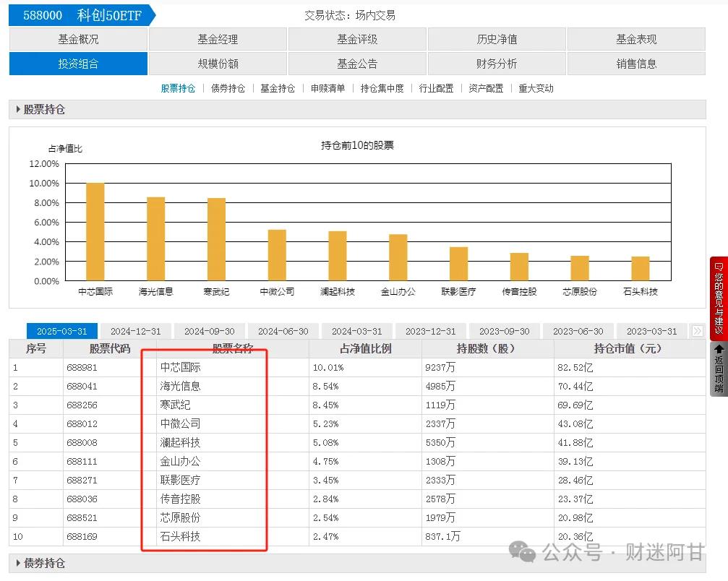Select the 基金经理 tab
The image size is (728, 581).
(x=217, y=39)
